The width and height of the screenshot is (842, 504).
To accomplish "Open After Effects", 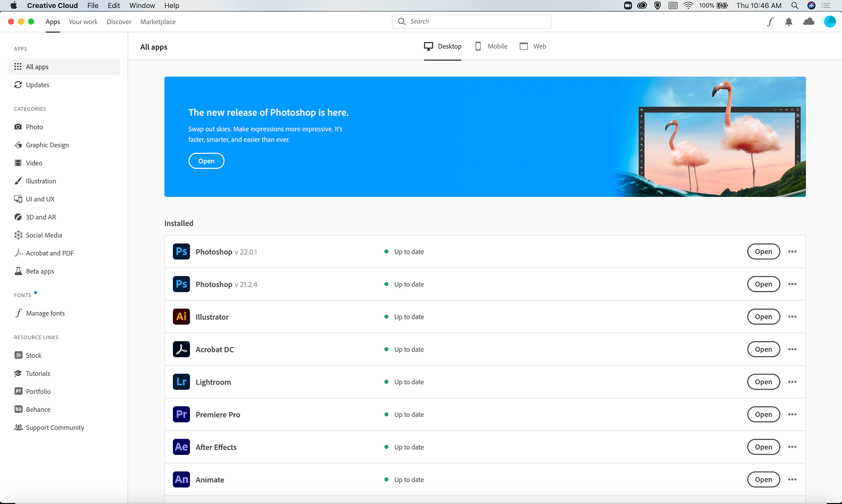I will pos(764,447).
